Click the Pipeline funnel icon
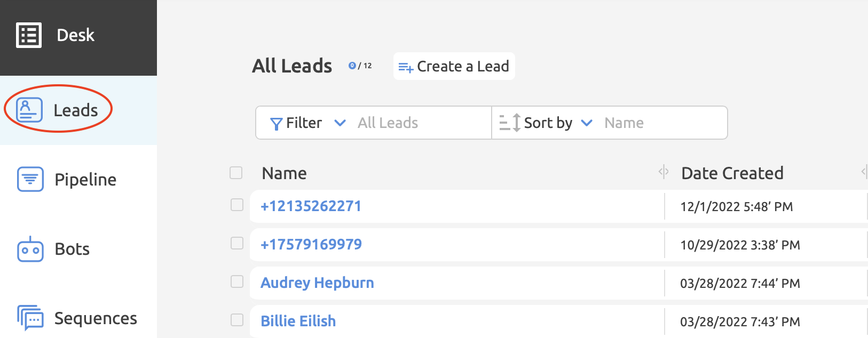 coord(30,179)
